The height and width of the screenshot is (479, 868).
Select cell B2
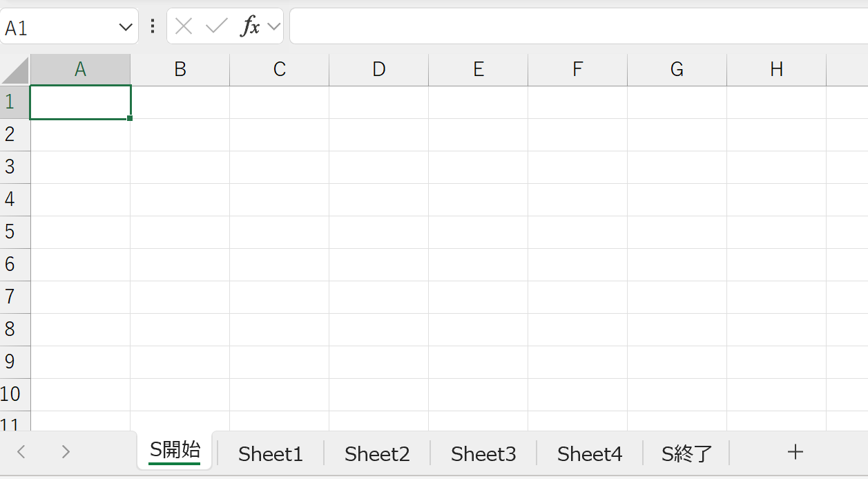coord(180,135)
